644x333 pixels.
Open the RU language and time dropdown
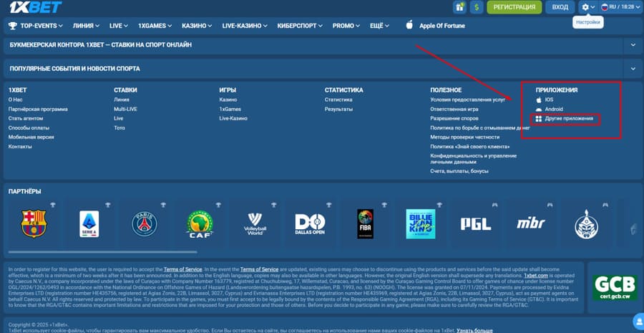point(620,7)
